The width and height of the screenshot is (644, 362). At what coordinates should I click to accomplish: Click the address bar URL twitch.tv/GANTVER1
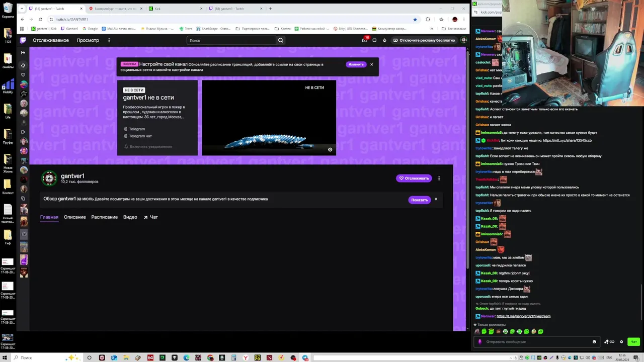click(x=72, y=19)
